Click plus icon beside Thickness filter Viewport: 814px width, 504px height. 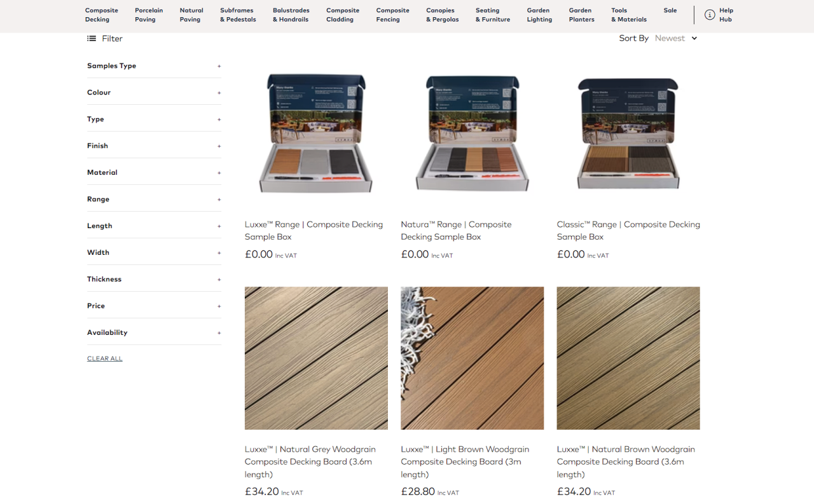pyautogui.click(x=219, y=280)
